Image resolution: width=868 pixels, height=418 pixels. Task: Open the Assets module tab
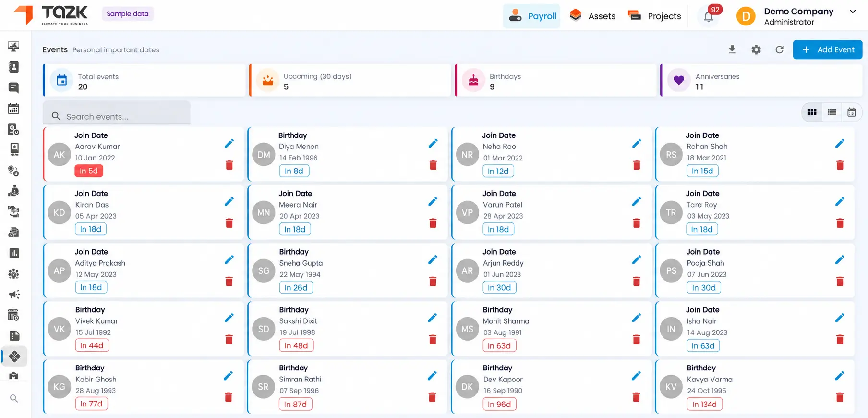[x=592, y=16]
